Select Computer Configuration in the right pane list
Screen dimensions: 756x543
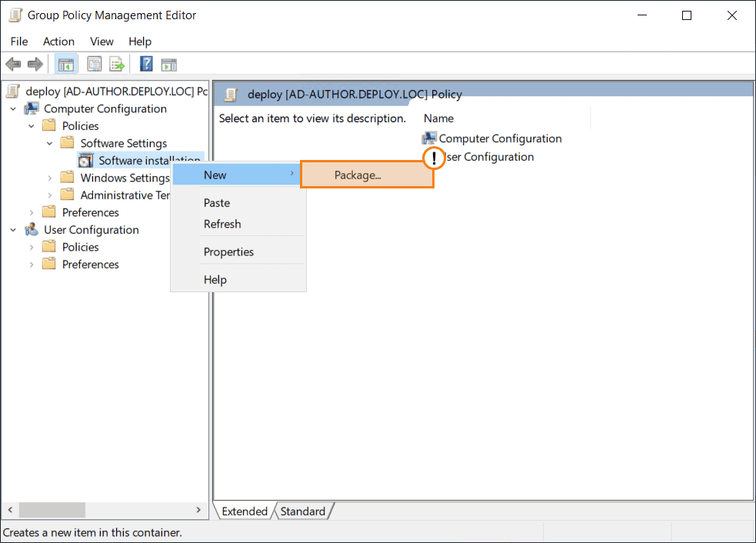(500, 138)
